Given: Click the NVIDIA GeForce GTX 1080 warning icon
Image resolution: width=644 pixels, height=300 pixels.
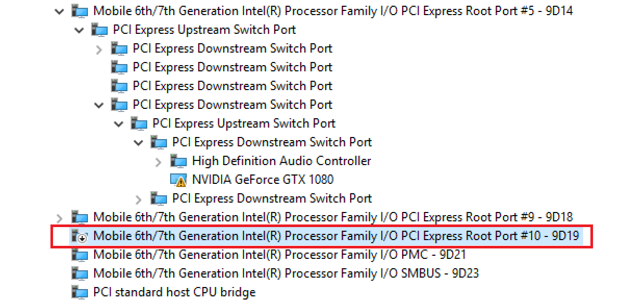Looking at the screenshot, I should [x=178, y=180].
